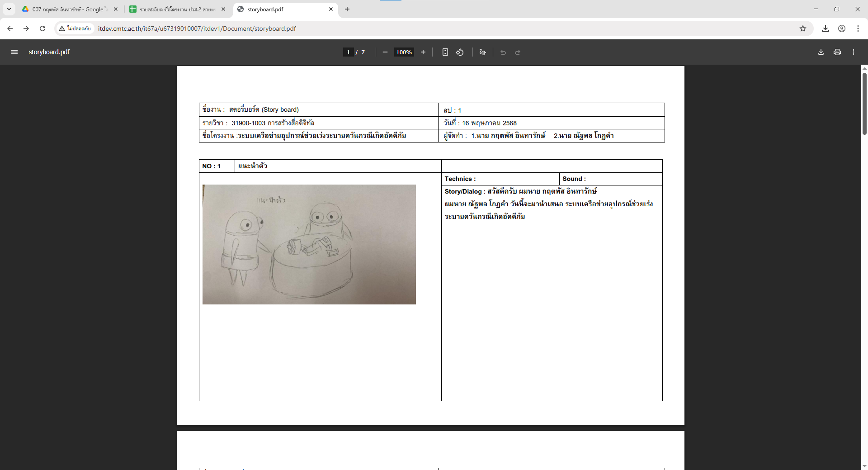Screen dimensions: 868x470
Task: Click the vertical scrollbar thumb
Action: 864,104
